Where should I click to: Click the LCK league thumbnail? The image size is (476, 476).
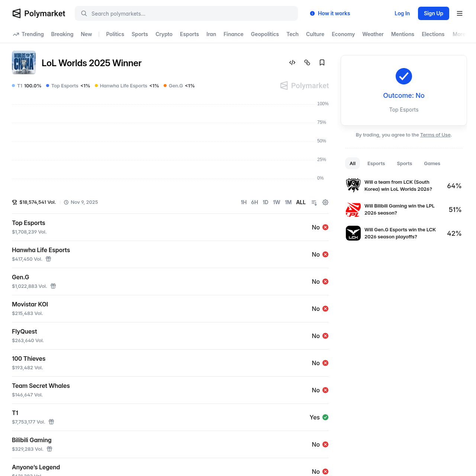(x=353, y=233)
